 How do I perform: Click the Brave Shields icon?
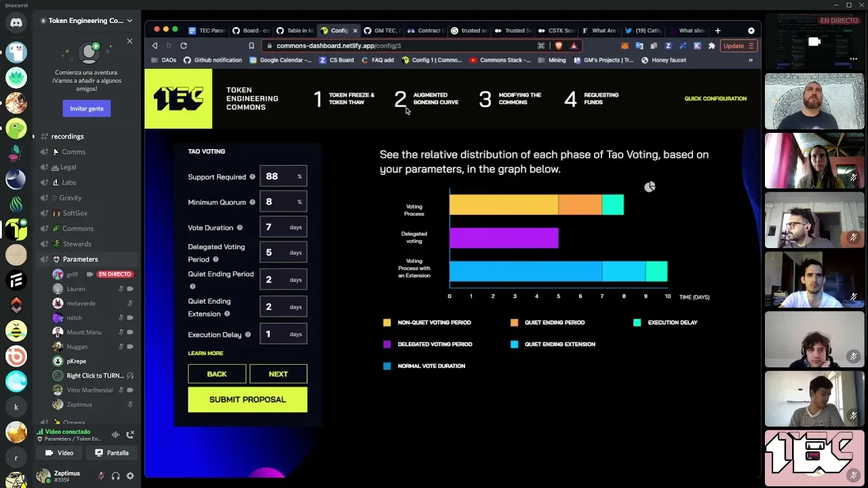[x=558, y=46]
